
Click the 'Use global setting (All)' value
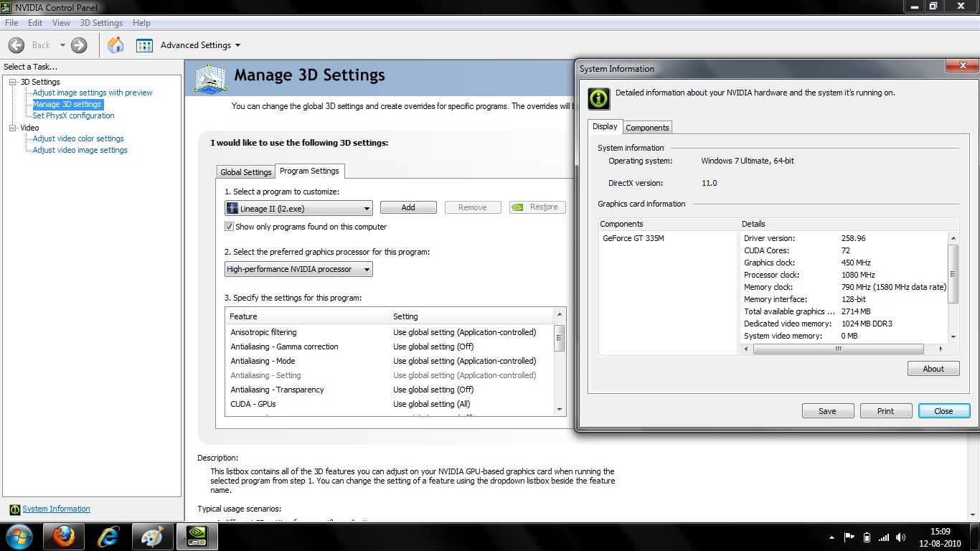click(x=432, y=404)
